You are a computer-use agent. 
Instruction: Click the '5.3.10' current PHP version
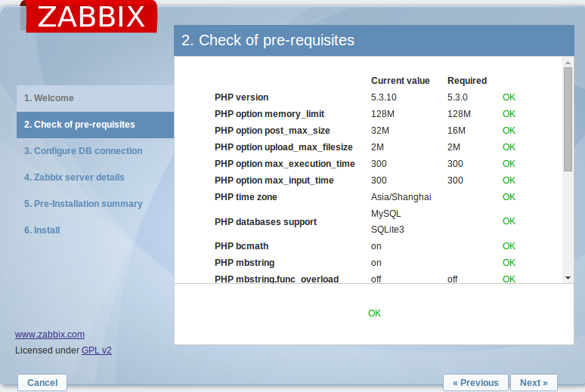pos(383,97)
